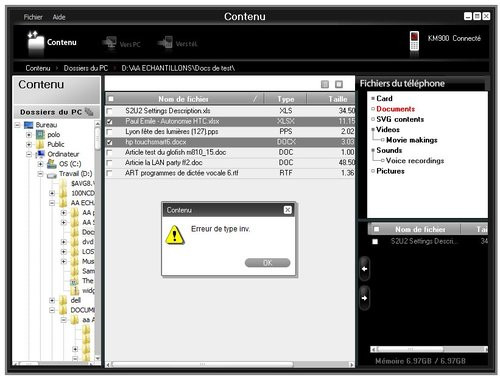Click the KM900 phone icon
The width and height of the screenshot is (500, 380).
coord(414,41)
